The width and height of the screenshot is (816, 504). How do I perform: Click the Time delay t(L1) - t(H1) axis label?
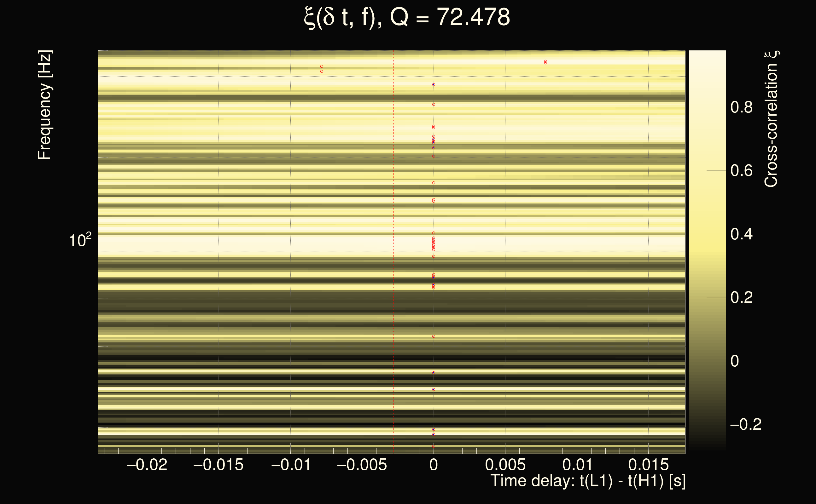[x=588, y=481]
